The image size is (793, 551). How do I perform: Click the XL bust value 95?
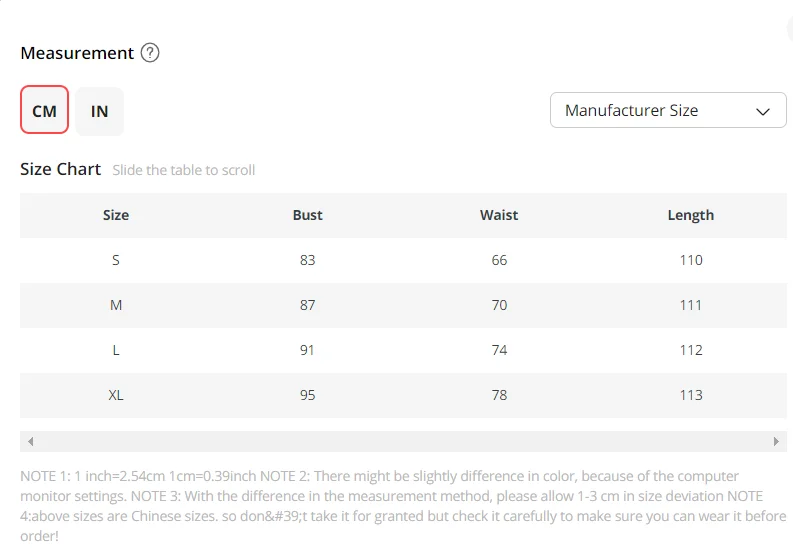(307, 395)
